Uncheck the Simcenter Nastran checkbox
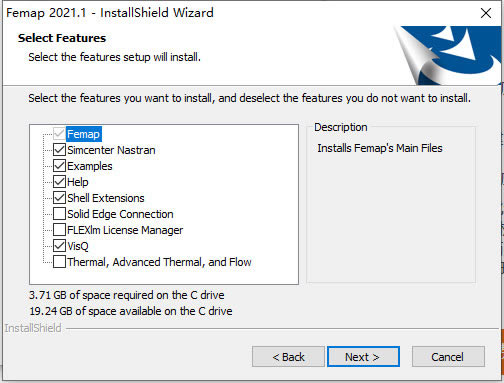This screenshot has width=504, height=383. click(59, 150)
